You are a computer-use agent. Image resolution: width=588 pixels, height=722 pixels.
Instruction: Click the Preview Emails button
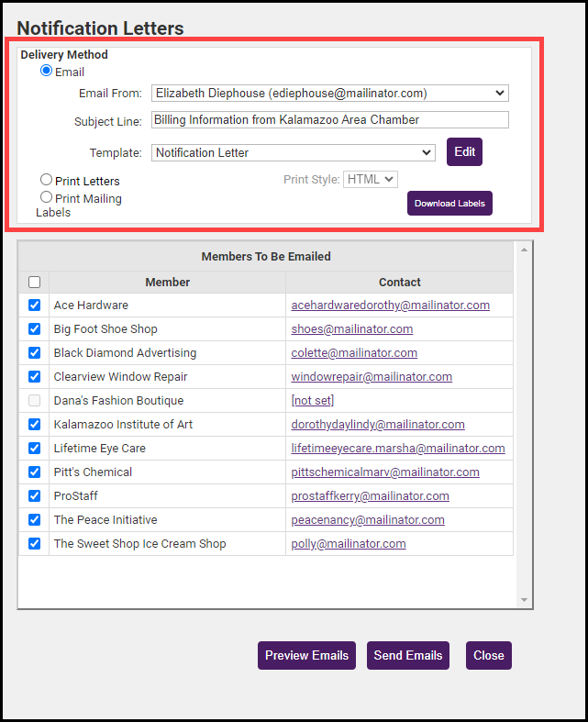(306, 656)
